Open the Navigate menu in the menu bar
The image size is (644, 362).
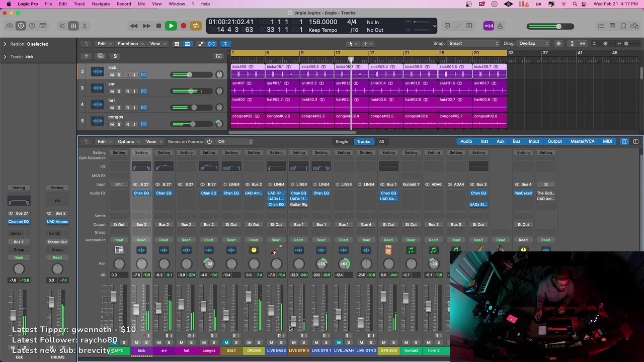pos(101,4)
